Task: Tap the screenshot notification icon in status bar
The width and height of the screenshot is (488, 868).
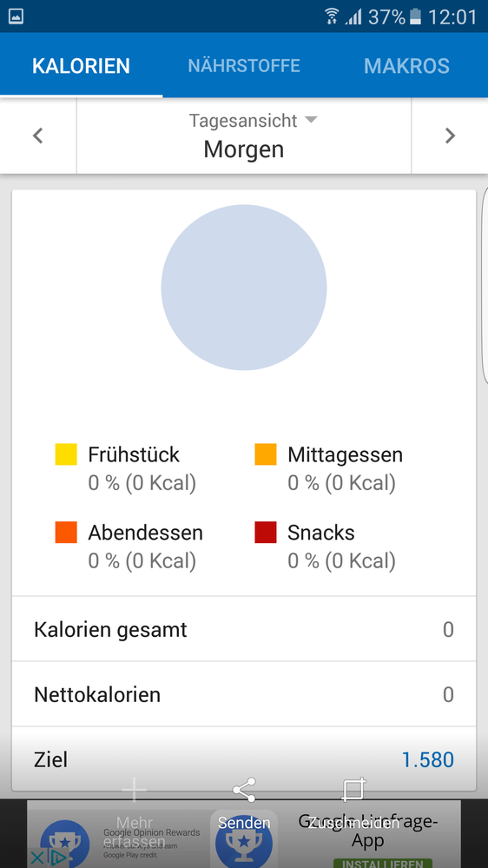Action: pyautogui.click(x=16, y=16)
